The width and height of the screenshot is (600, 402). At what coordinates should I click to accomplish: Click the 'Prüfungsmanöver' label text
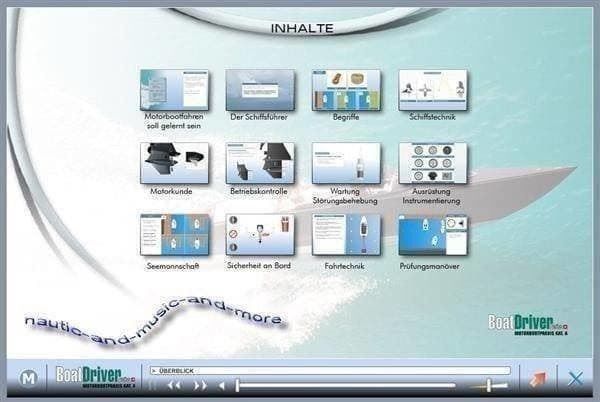click(x=429, y=266)
